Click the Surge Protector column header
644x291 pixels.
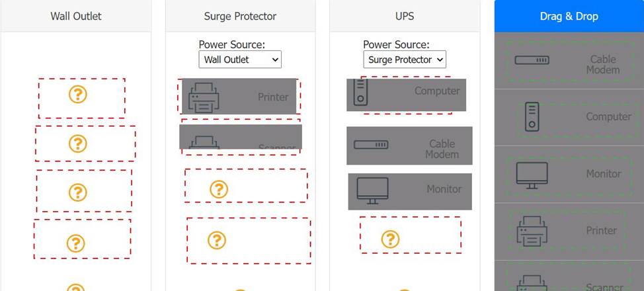[240, 16]
